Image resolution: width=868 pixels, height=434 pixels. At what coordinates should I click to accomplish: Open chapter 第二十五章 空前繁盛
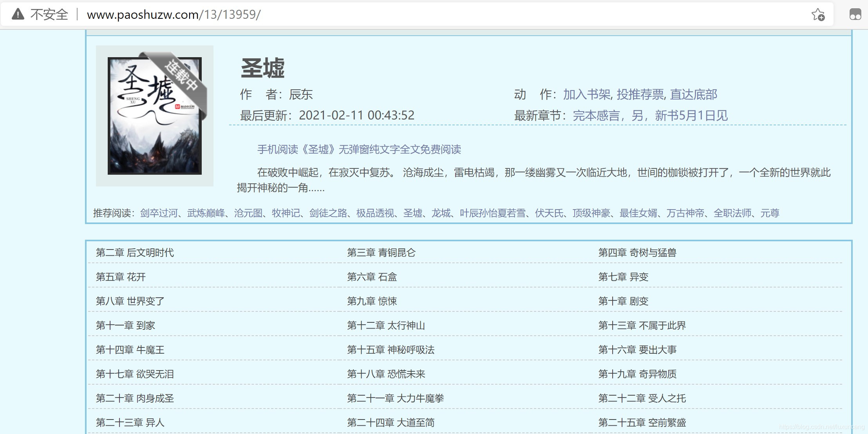pyautogui.click(x=642, y=423)
